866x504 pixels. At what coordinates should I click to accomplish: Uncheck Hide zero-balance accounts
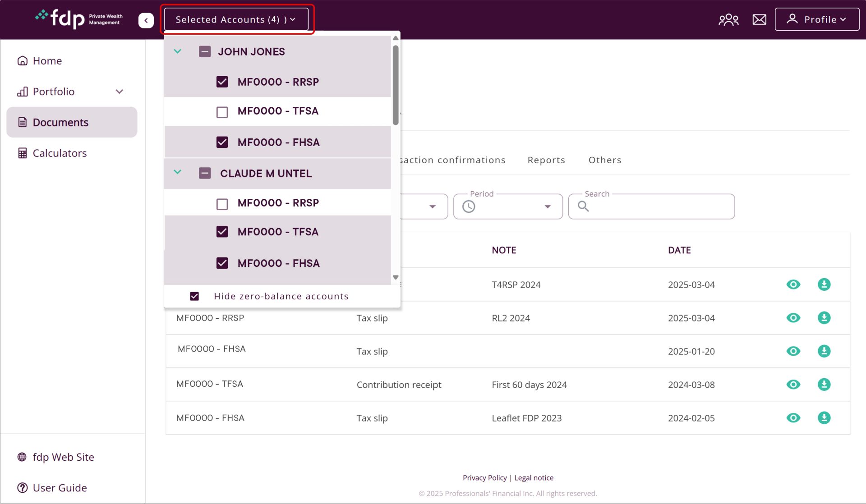[x=194, y=296]
